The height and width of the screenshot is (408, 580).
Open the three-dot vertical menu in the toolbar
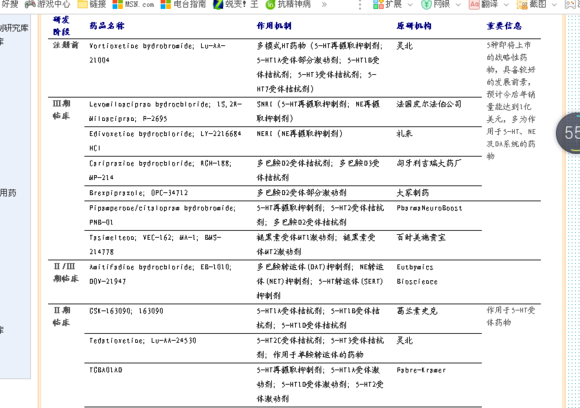click(x=360, y=4)
